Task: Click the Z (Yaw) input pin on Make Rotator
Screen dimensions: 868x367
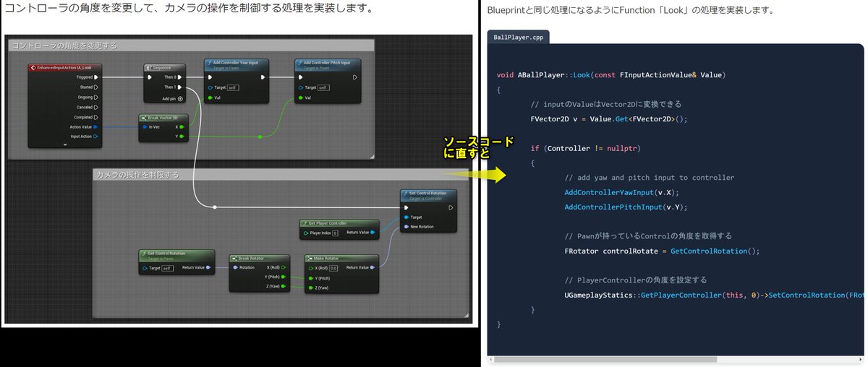Action: point(310,287)
